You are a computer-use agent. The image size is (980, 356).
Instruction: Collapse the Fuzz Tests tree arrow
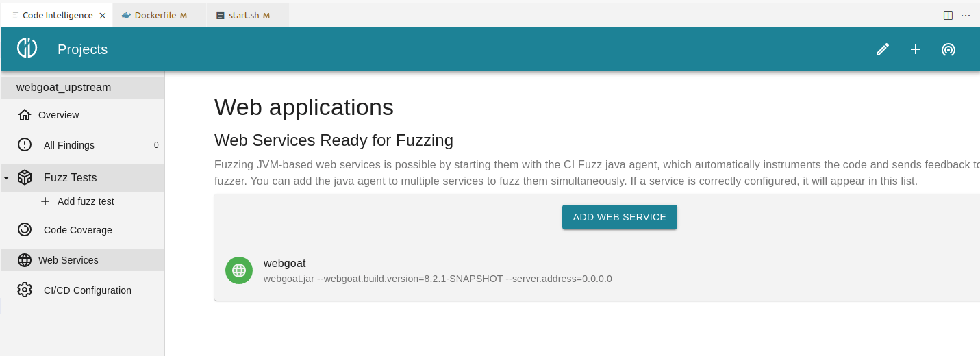(6, 178)
